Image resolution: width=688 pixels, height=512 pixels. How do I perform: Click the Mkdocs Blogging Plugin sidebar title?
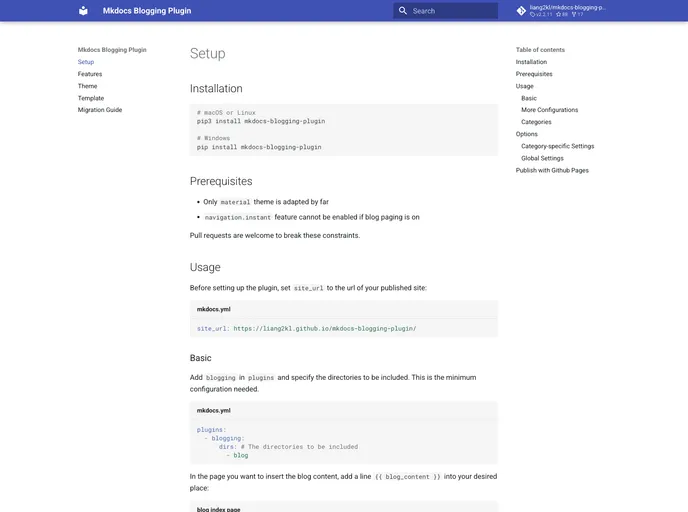click(x=112, y=50)
